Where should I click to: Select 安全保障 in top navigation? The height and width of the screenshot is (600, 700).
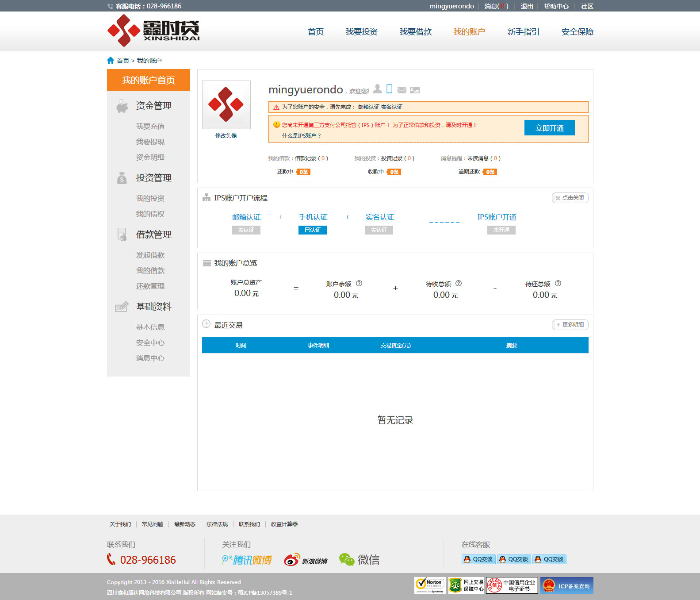coord(577,32)
